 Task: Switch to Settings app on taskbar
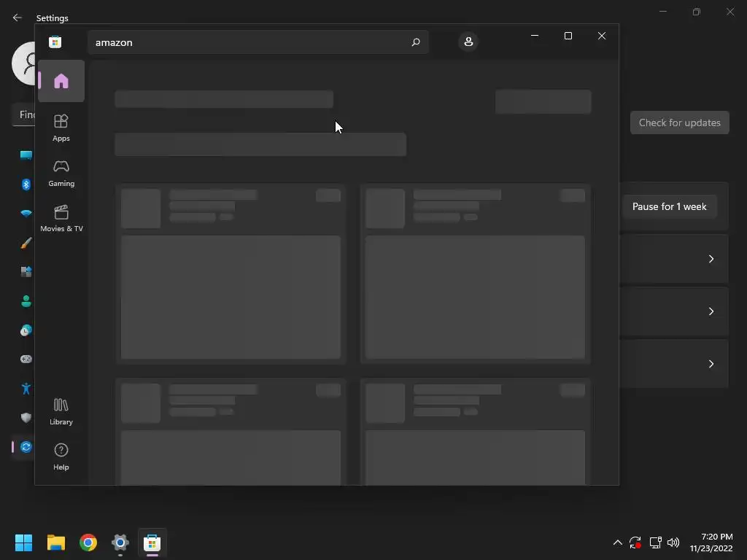[120, 542]
